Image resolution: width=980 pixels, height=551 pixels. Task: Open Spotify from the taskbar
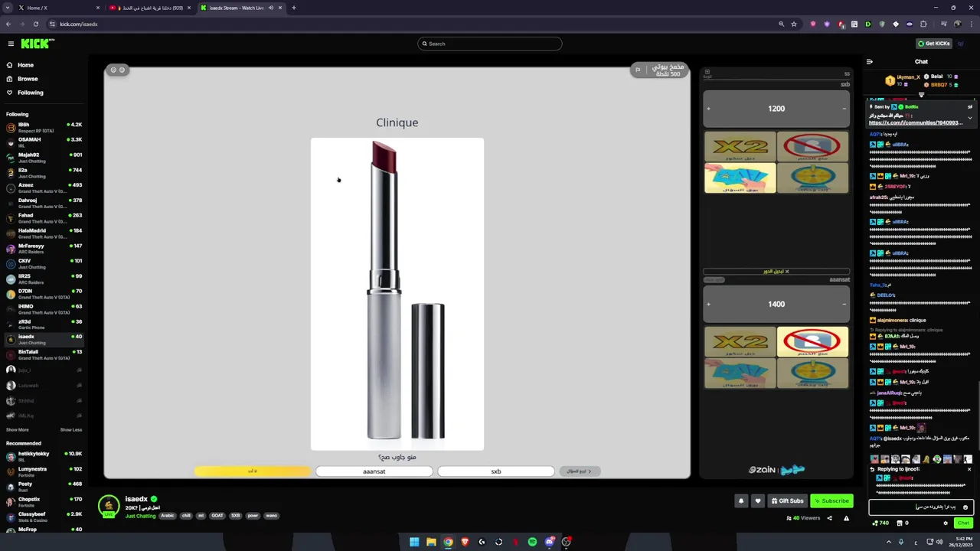tap(532, 542)
